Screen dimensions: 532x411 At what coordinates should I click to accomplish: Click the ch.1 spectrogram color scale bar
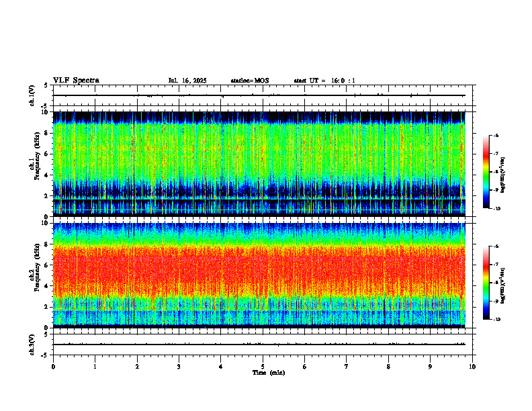(x=486, y=172)
